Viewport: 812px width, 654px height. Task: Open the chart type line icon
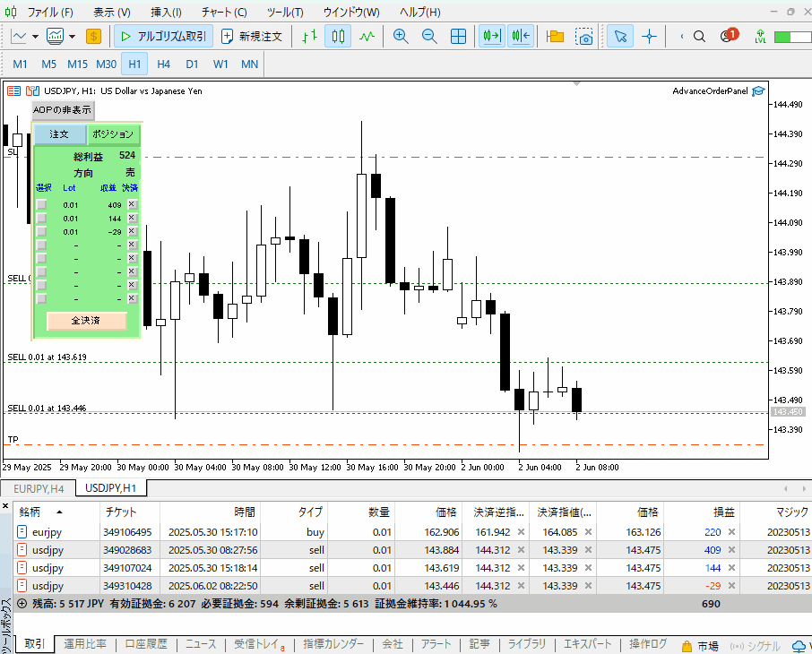(19, 36)
